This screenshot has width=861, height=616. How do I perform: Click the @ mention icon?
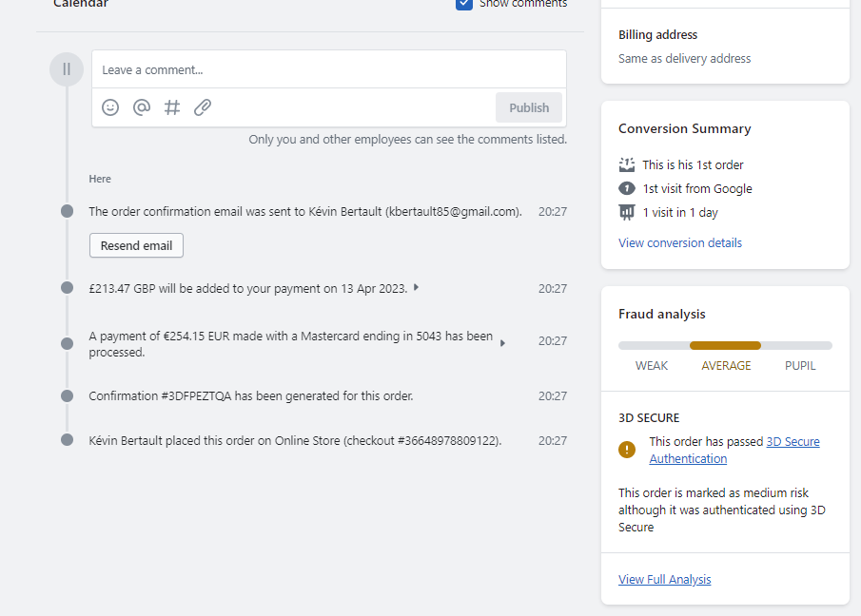click(x=142, y=107)
